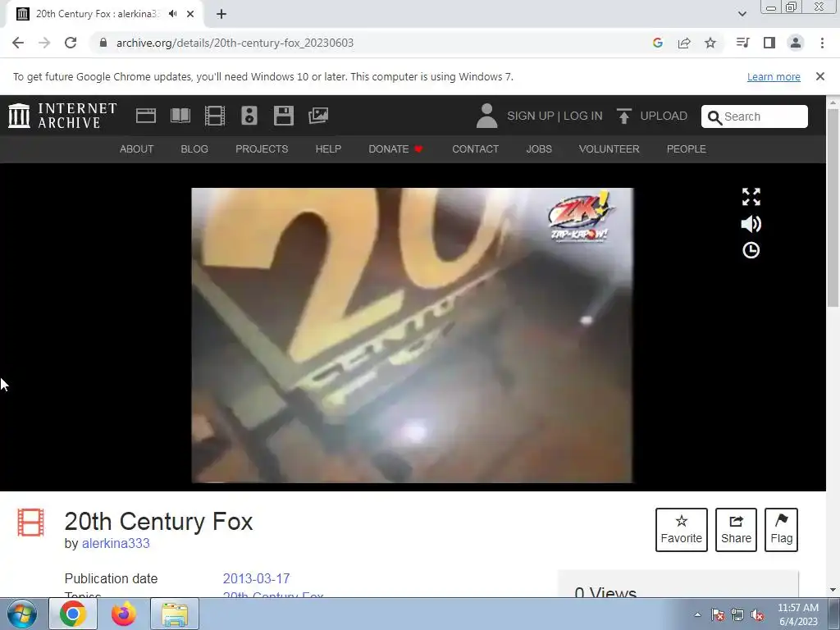Open Windows Explorer from taskbar
The height and width of the screenshot is (630, 840).
175,614
